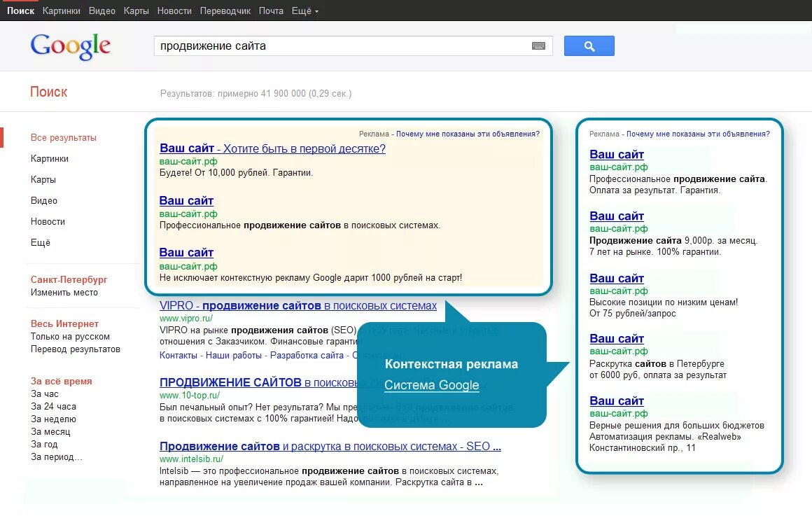The width and height of the screenshot is (812, 516).
Task: Open ad 'Ваш сайт - Хотите быть в первой десятке?'
Action: 272,148
